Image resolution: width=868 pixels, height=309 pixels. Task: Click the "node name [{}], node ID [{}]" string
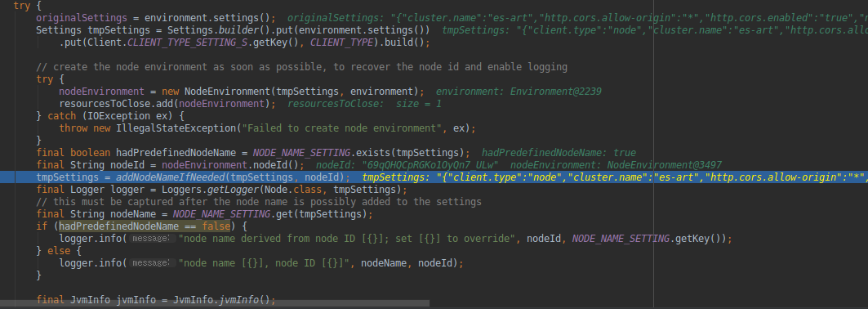[267, 262]
